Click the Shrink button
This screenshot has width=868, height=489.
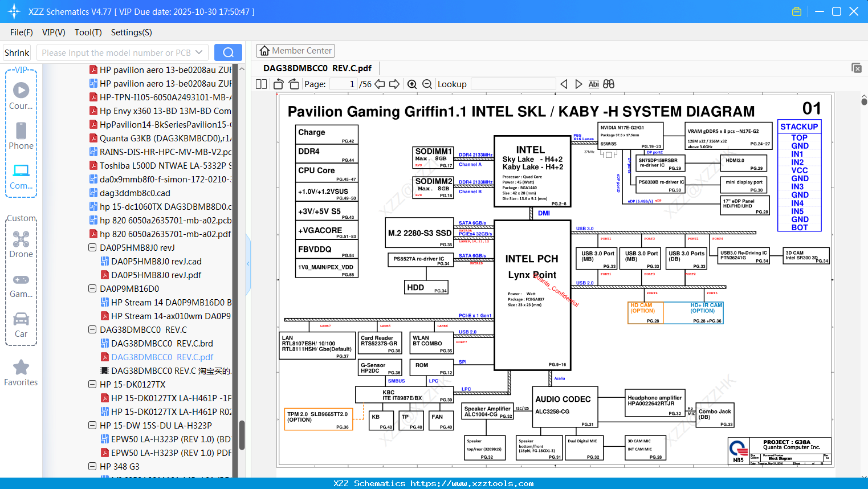pyautogui.click(x=17, y=52)
